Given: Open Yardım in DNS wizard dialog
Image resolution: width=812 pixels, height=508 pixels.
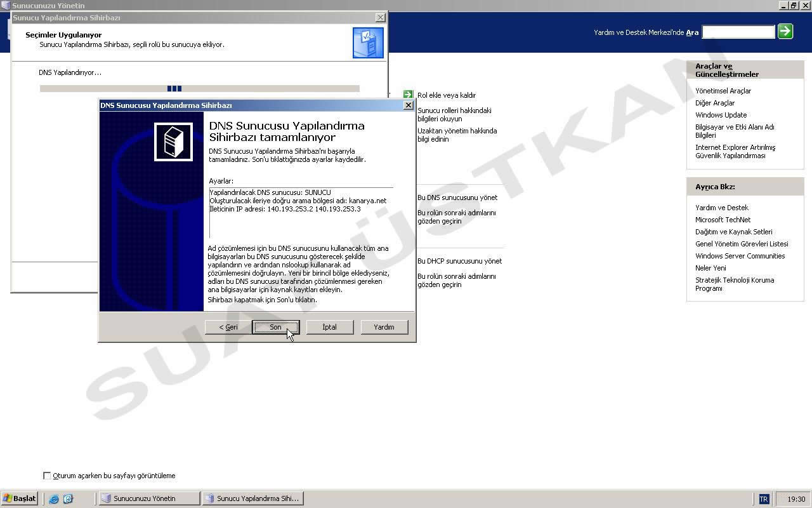Looking at the screenshot, I should (x=384, y=327).
